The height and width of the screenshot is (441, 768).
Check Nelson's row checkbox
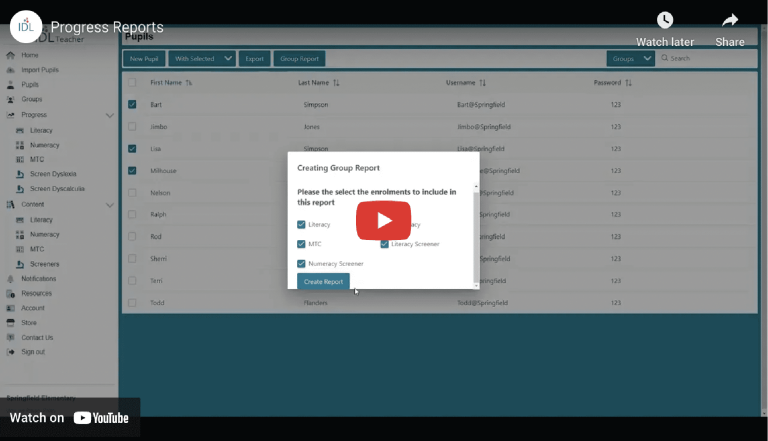click(132, 193)
